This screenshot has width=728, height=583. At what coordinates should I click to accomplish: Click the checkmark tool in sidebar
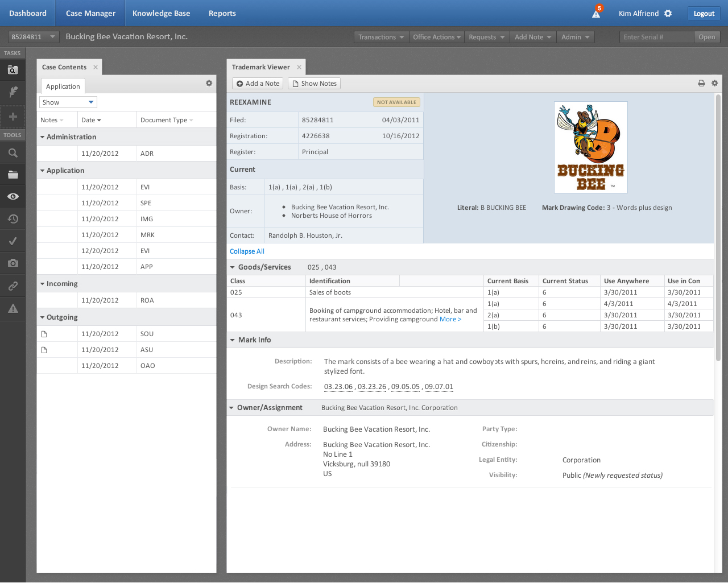click(13, 241)
